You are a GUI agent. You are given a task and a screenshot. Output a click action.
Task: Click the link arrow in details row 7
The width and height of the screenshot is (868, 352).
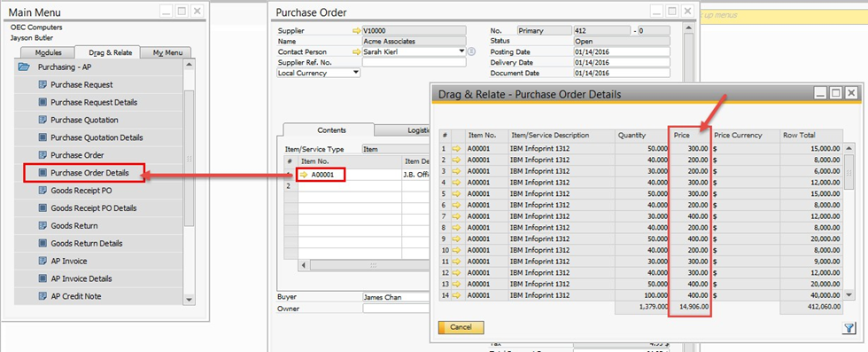(x=457, y=216)
